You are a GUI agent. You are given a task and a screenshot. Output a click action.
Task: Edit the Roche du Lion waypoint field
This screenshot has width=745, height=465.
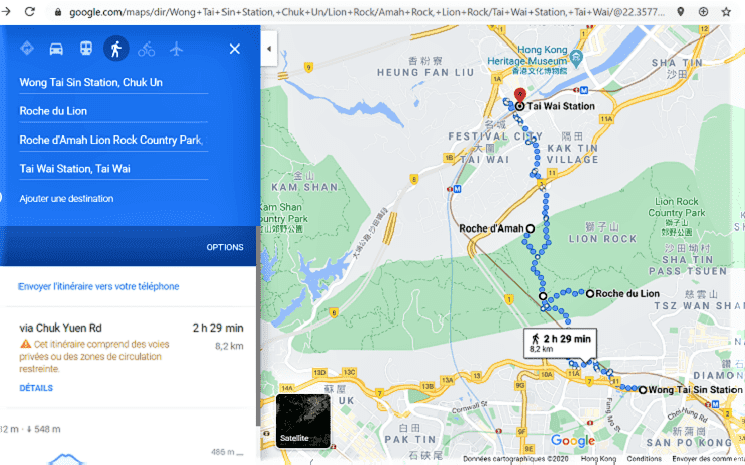(114, 111)
